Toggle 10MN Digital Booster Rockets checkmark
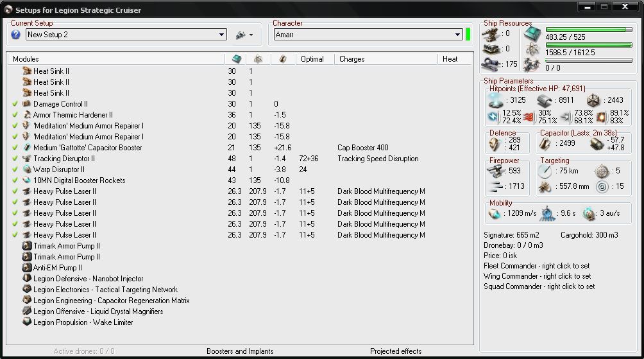Screen dimensions: 644x359 click(x=15, y=180)
